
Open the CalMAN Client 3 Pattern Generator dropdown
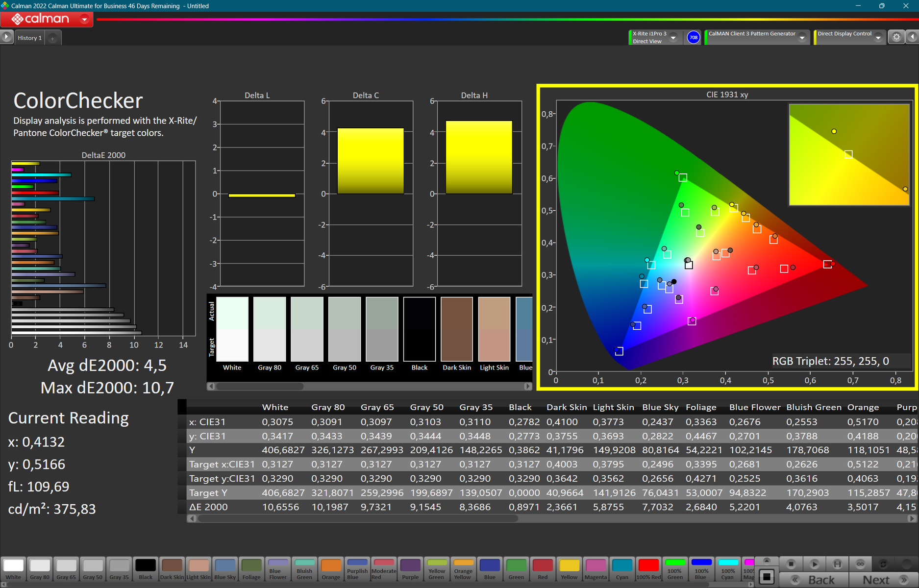click(802, 38)
